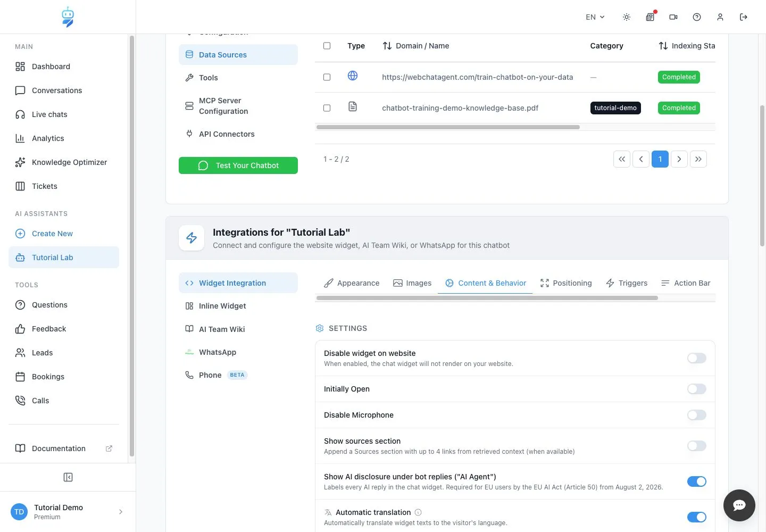Sort by Domain / Name arrows icon
Screen dimensions: 766x532
387,46
